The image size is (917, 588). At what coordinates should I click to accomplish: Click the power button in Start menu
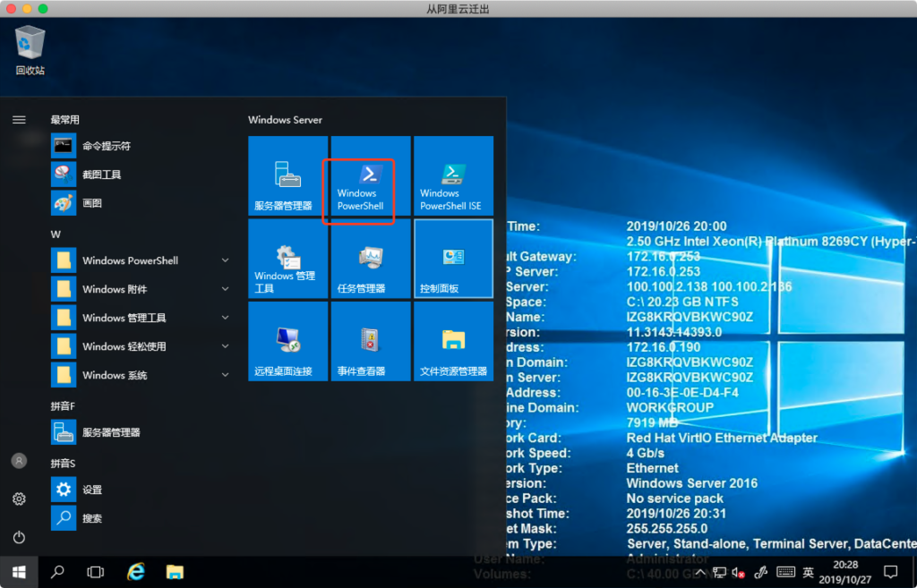point(19,537)
